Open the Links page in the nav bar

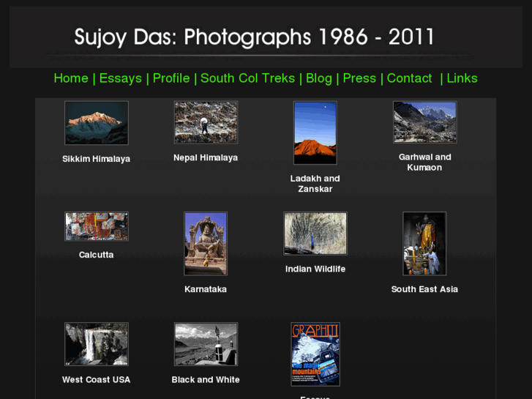point(462,78)
